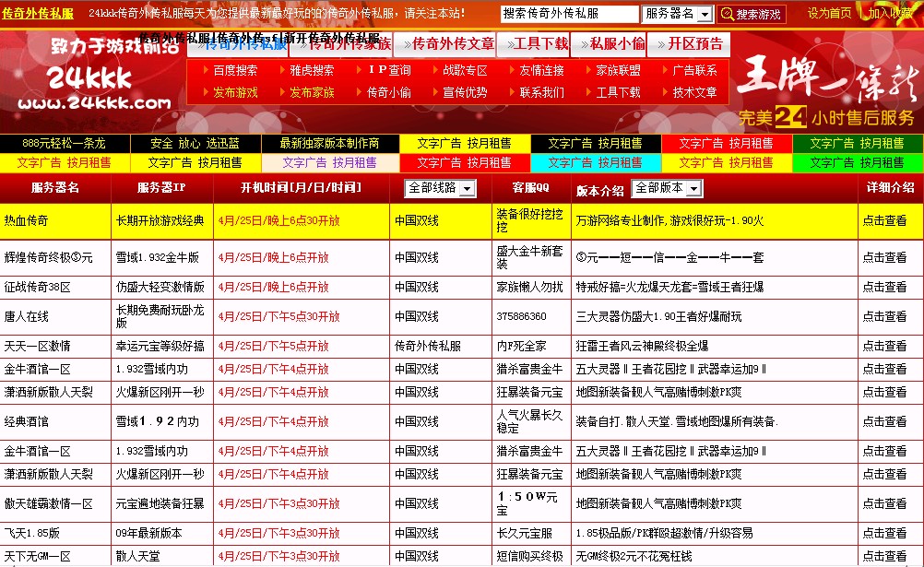Open the 工具下载 menu item
This screenshot has height=567, width=924.
(x=539, y=43)
